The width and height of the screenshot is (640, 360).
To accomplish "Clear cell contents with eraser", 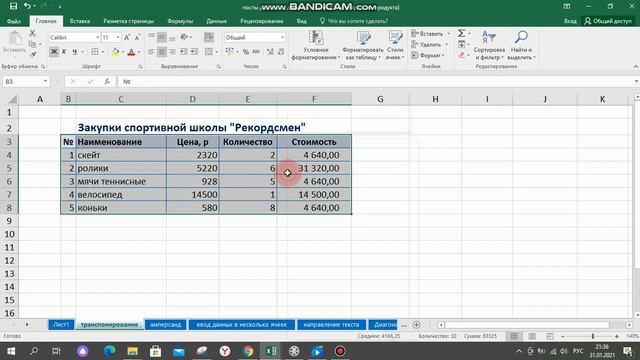I will click(x=461, y=55).
